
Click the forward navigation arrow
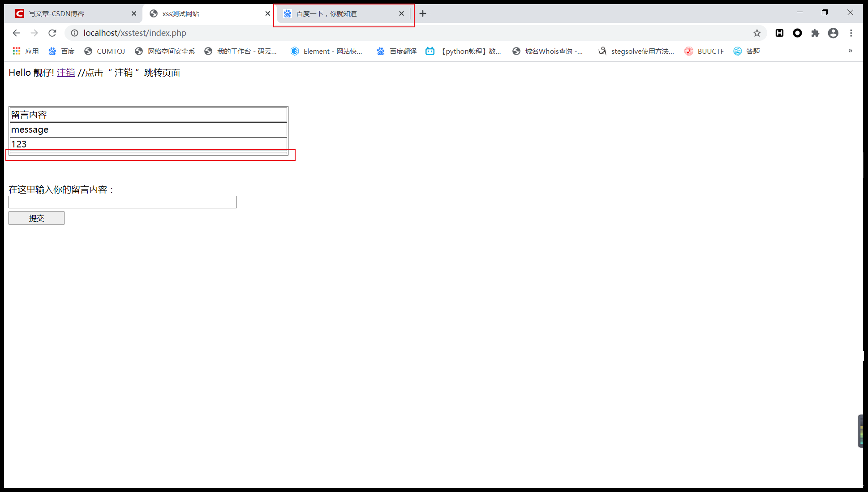pyautogui.click(x=34, y=33)
